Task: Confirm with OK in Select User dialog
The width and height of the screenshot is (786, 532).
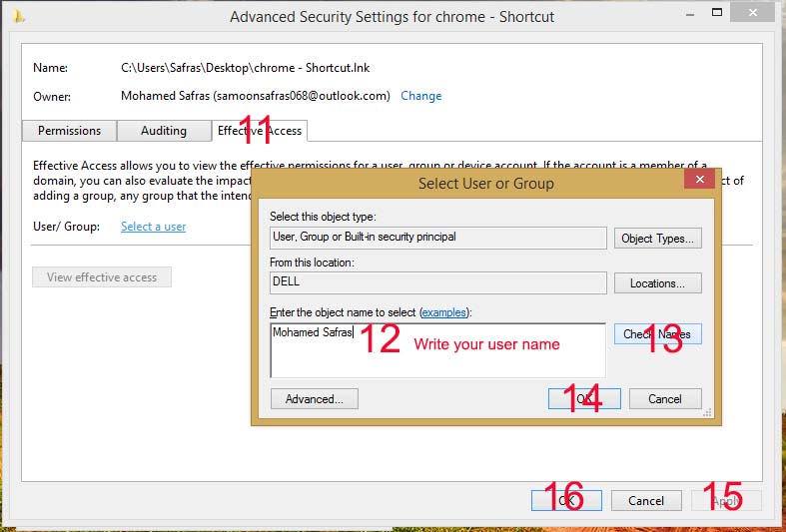Action: [x=584, y=399]
